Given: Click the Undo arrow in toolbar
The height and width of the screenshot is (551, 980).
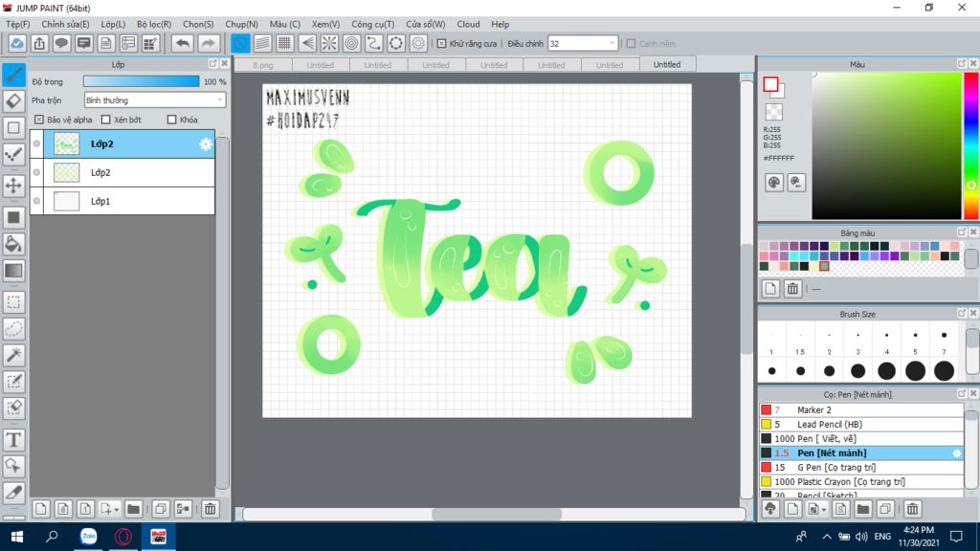Looking at the screenshot, I should pos(183,43).
